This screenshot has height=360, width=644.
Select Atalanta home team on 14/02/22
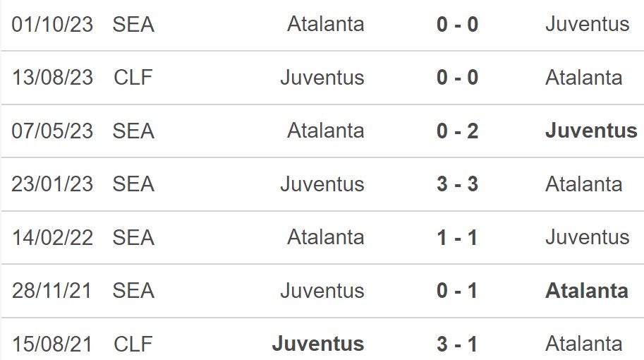(x=326, y=236)
